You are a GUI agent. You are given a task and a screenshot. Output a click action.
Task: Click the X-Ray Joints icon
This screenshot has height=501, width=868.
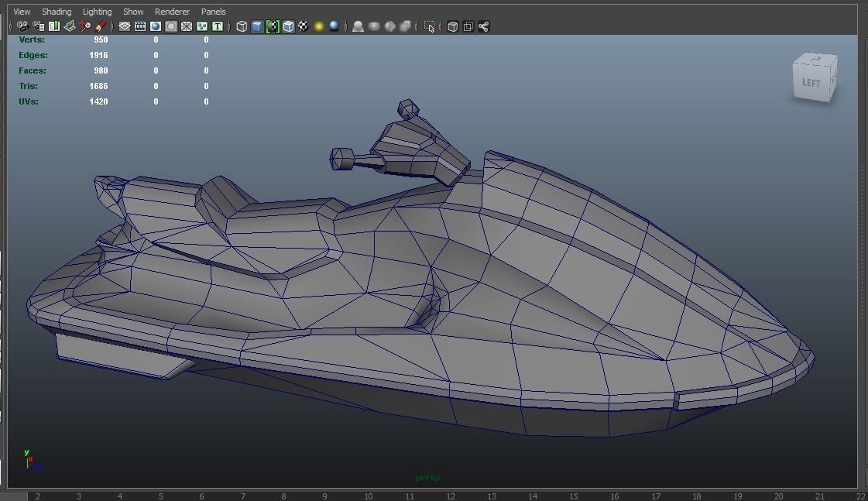pos(483,26)
